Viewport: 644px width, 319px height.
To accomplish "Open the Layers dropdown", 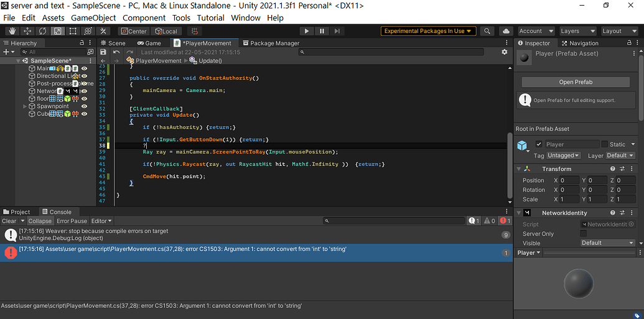I will (577, 31).
